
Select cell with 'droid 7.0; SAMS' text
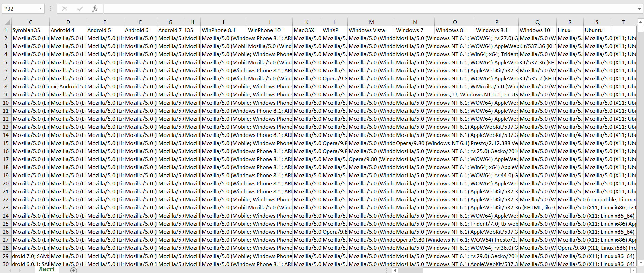31,256
